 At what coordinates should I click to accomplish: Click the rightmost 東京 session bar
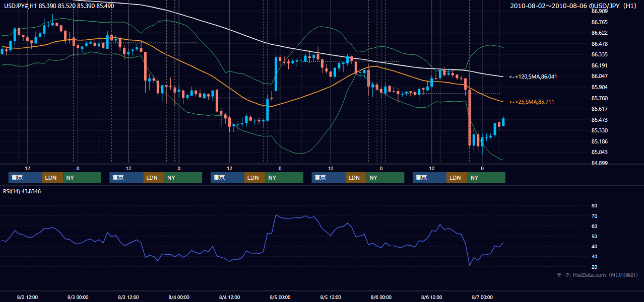(429, 178)
